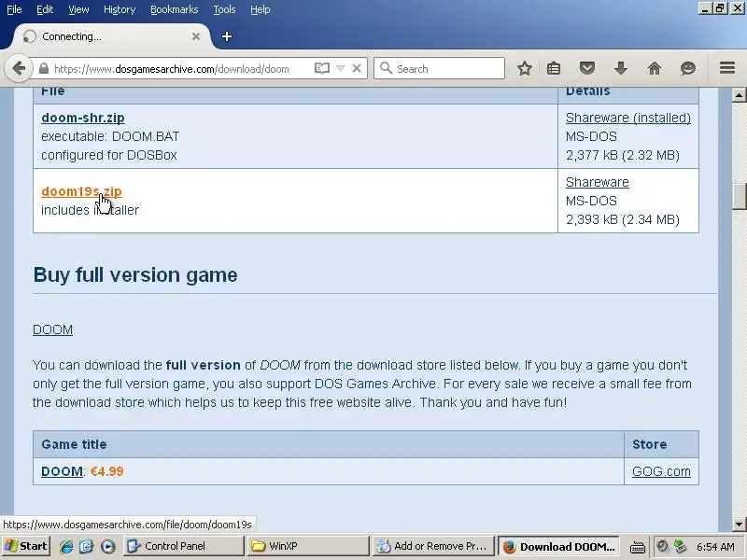Click Download DOOM Firefox taskbar button

(558, 546)
